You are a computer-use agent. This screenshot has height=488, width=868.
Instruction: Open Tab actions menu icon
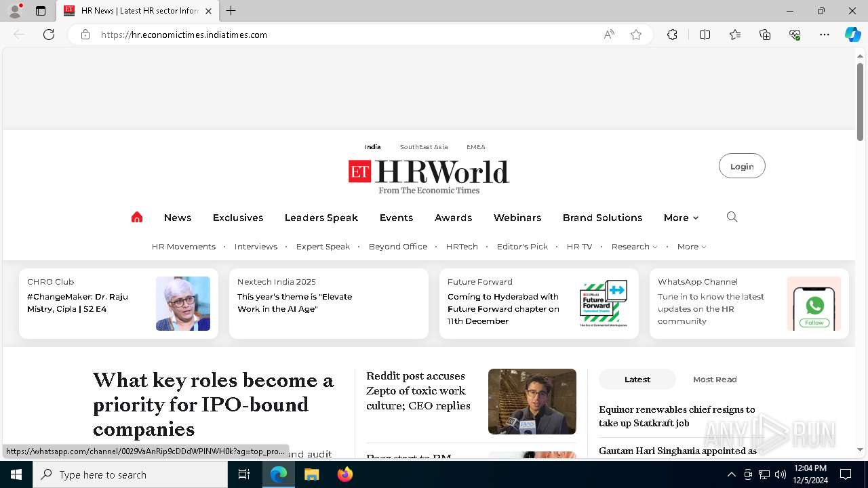point(41,11)
